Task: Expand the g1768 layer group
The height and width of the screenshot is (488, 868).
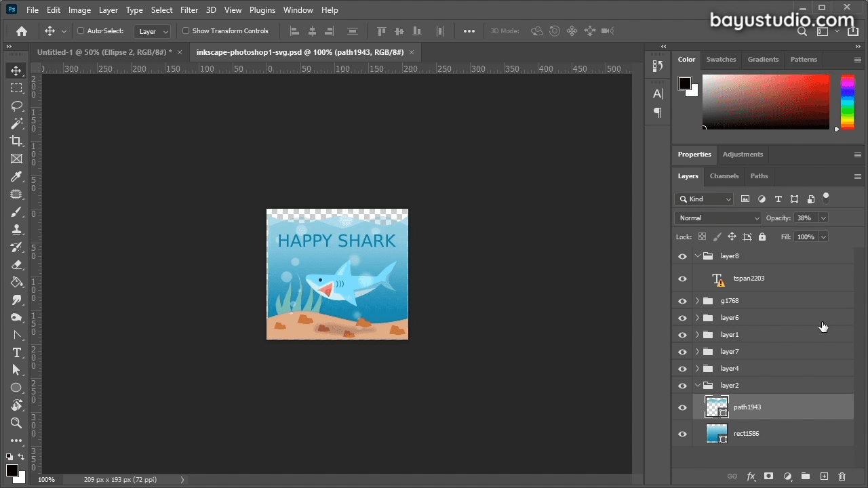Action: click(697, 300)
